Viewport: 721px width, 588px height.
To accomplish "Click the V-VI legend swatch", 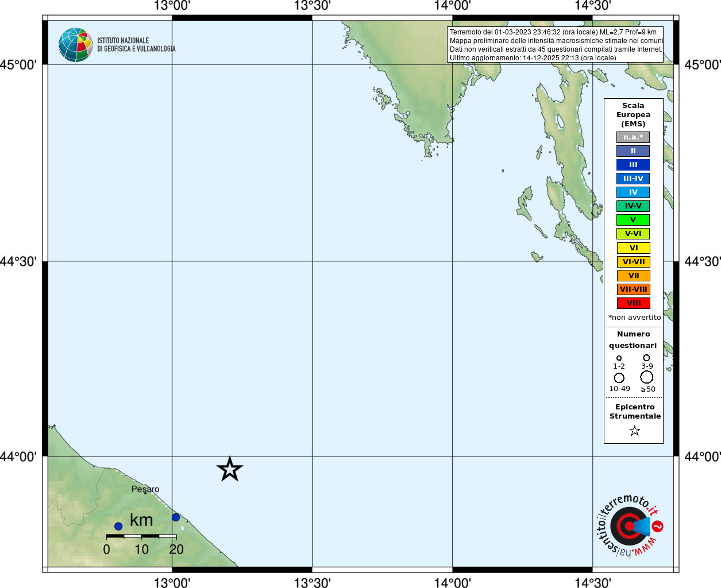I will click(633, 234).
